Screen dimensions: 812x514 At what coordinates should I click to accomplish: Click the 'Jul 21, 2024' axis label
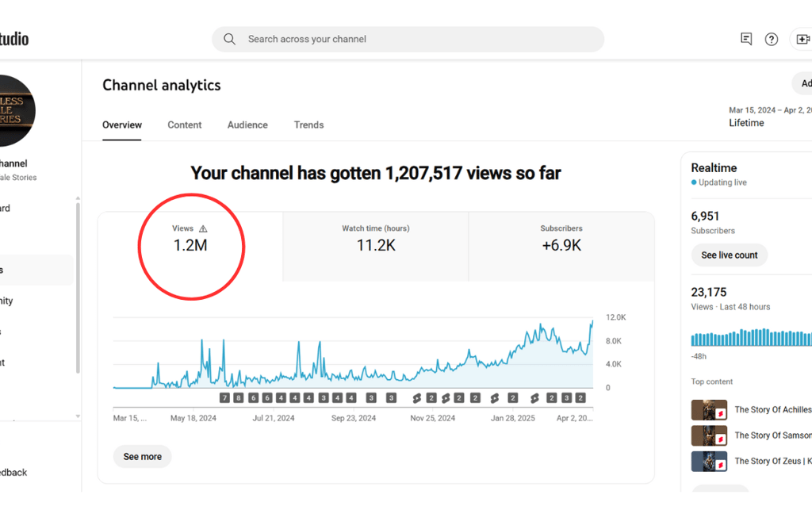pyautogui.click(x=274, y=418)
